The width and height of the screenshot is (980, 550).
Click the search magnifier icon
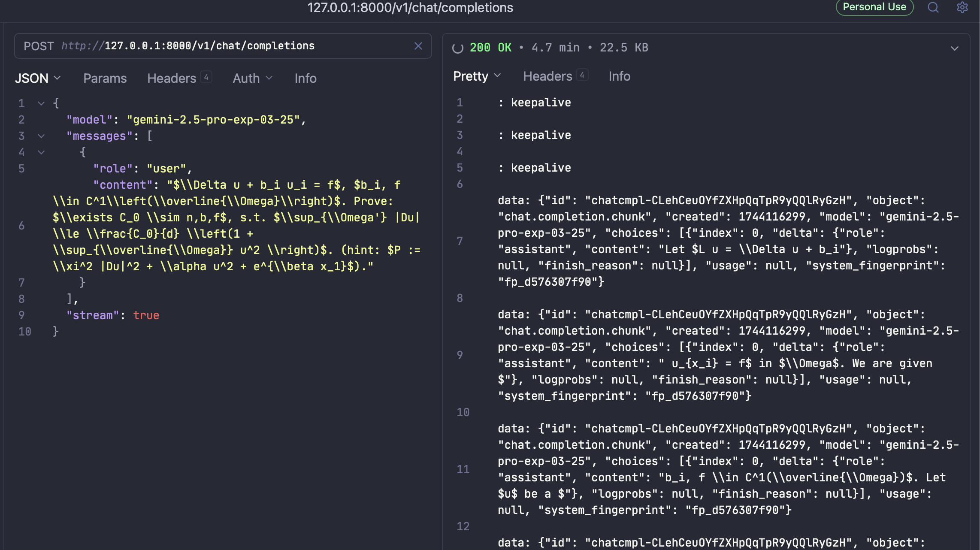click(x=933, y=7)
